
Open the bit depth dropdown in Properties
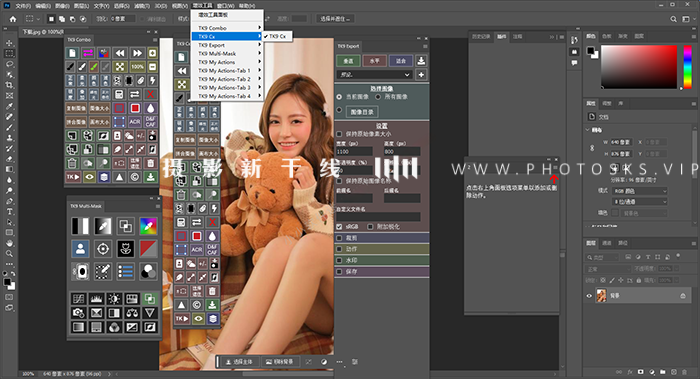(640, 202)
